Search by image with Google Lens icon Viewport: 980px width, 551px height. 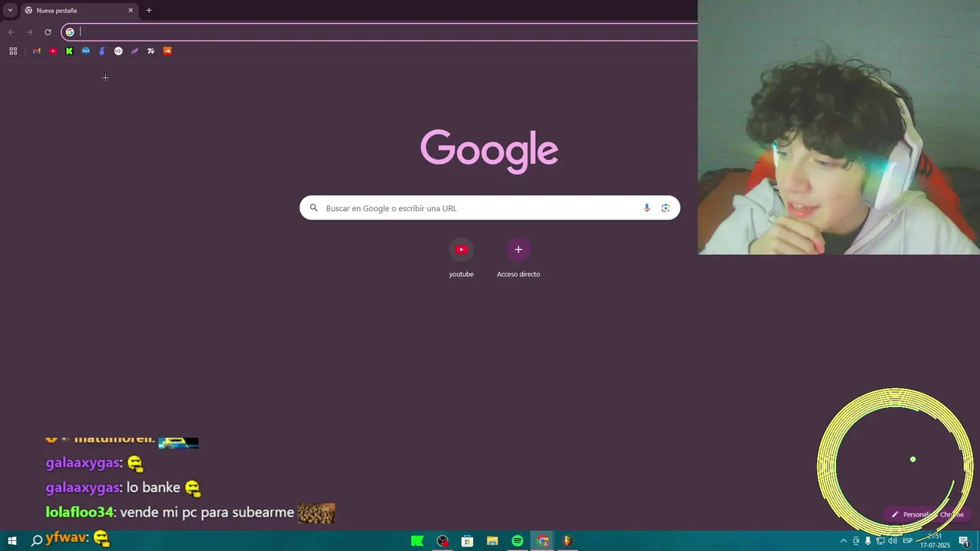pyautogui.click(x=665, y=208)
